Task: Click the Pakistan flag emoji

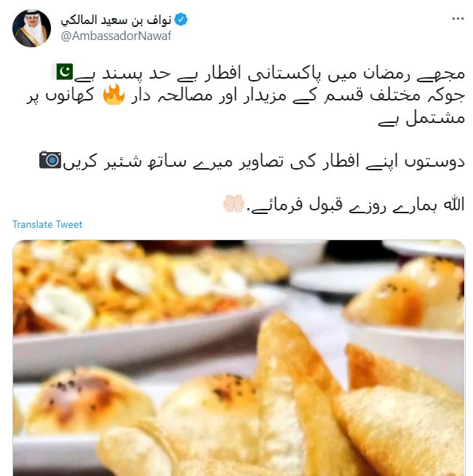Action: 64,71
